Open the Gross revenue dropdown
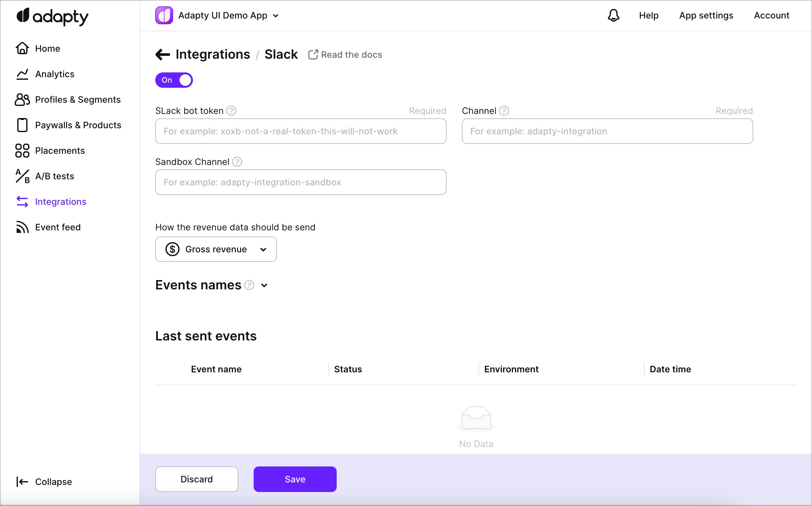 pyautogui.click(x=216, y=249)
